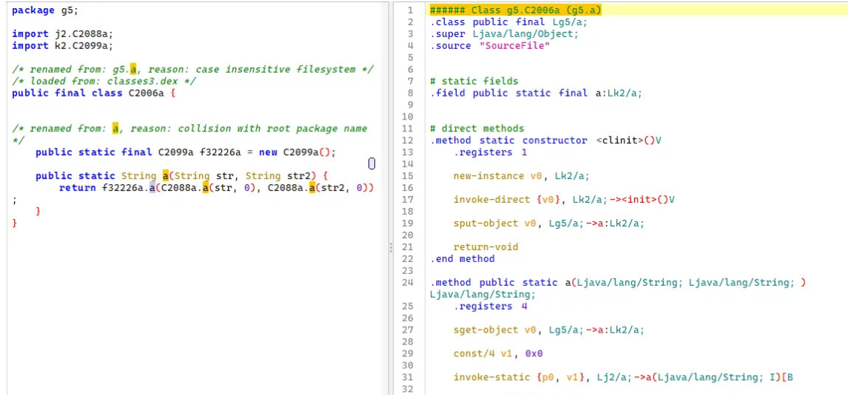Select the 'import j2.C2088a;' line
This screenshot has height=395, width=868.
62,34
